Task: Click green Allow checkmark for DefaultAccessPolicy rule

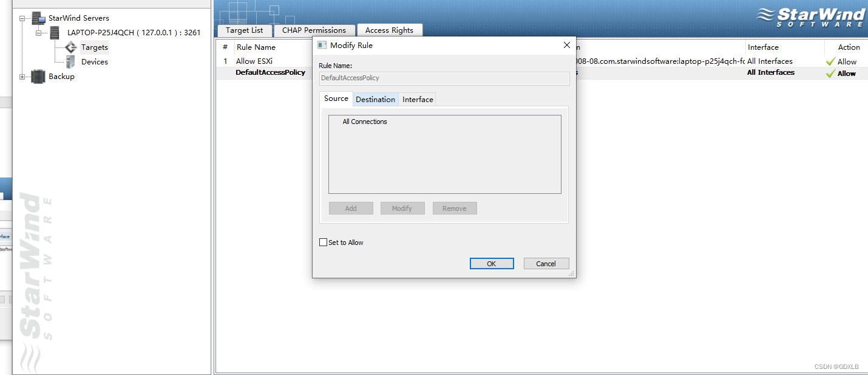Action: click(x=831, y=73)
